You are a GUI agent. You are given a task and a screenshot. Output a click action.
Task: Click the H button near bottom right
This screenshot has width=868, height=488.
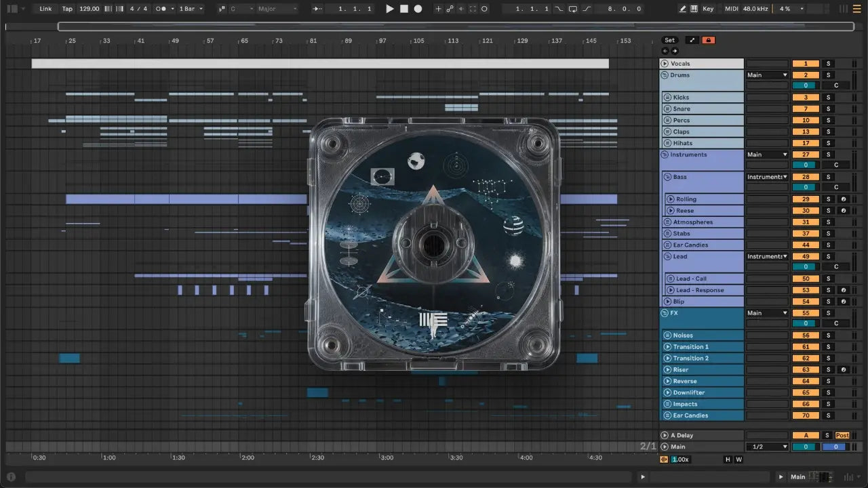[x=728, y=460]
